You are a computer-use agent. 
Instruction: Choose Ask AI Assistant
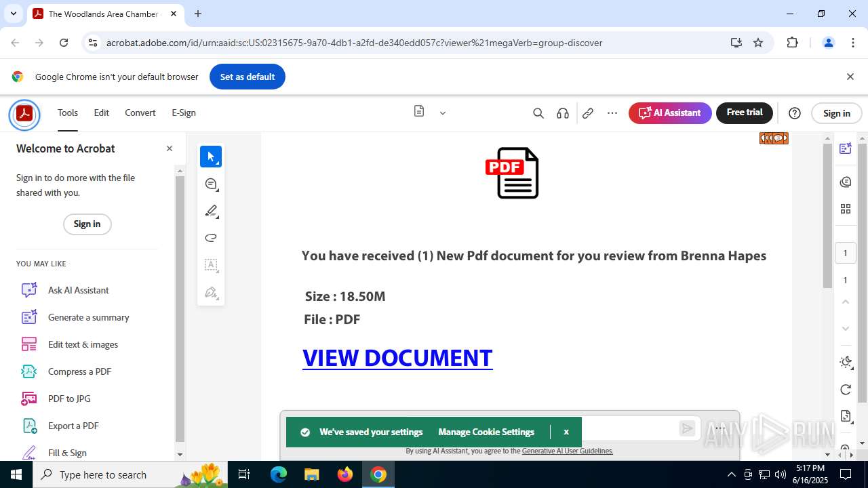click(x=78, y=290)
